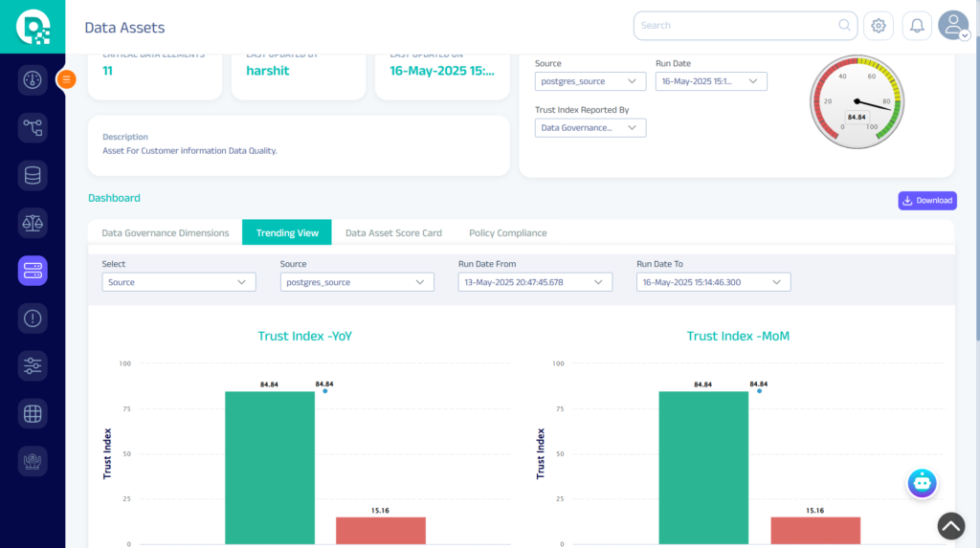
Task: Expand the Run Date To dropdown
Action: tap(713, 282)
